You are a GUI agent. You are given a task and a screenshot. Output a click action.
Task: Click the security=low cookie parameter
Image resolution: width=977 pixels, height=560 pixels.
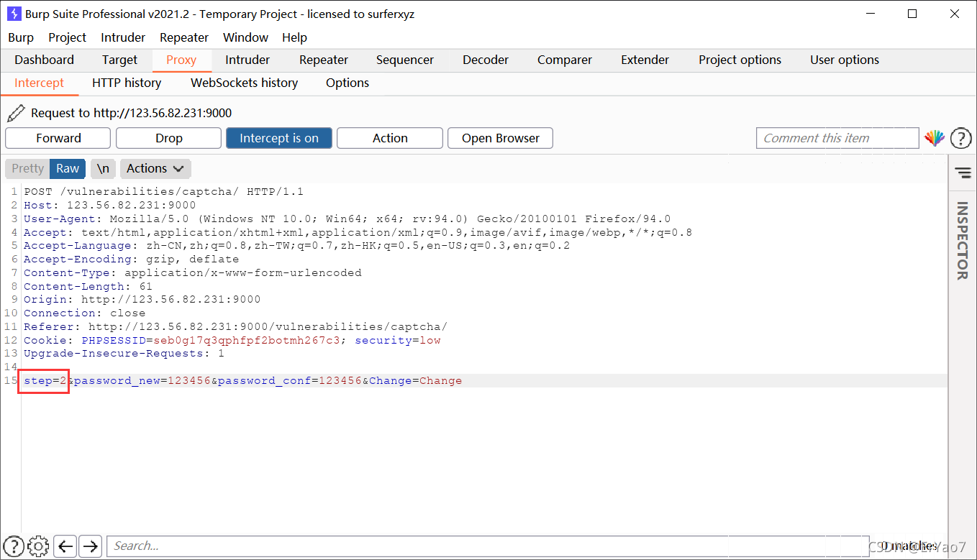tap(398, 341)
